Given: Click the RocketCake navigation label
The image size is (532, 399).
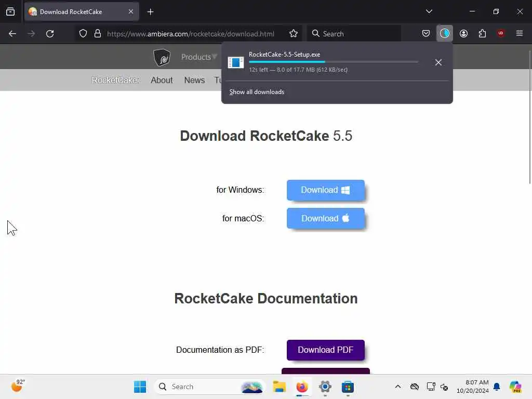Looking at the screenshot, I should [115, 80].
